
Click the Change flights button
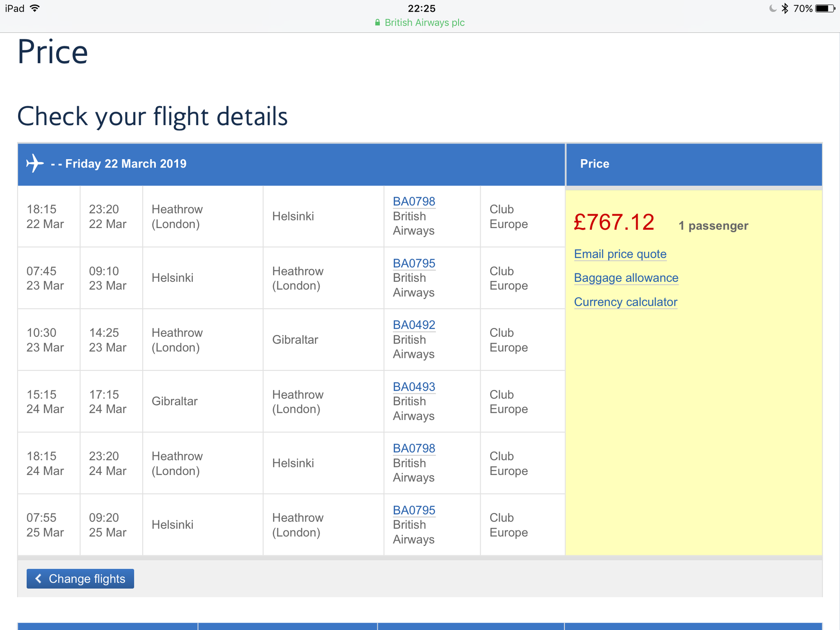[80, 579]
